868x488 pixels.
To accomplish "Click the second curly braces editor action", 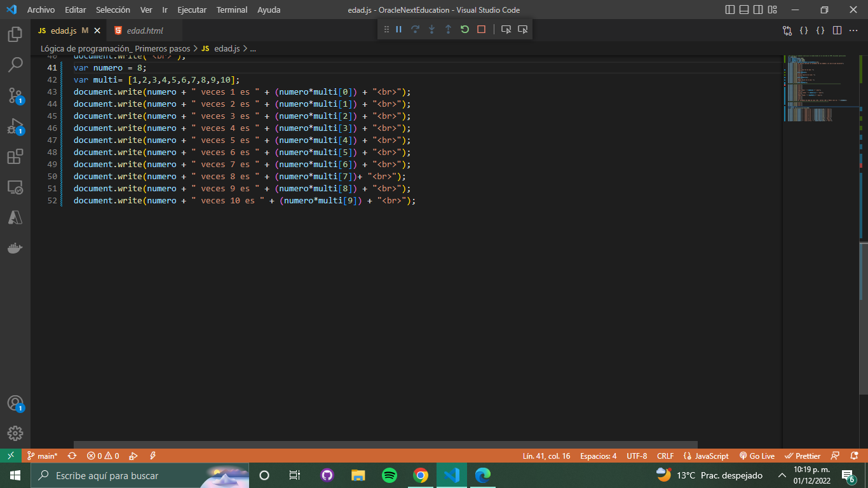I will [x=820, y=30].
